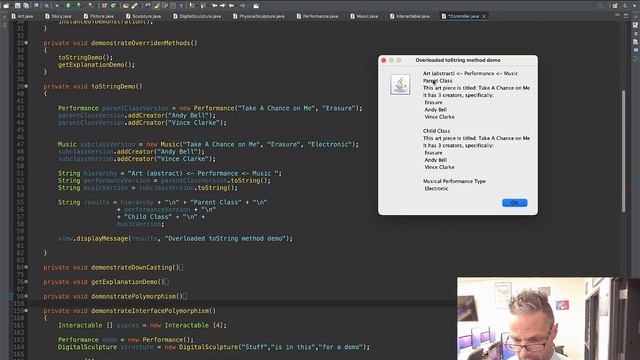
Task: Click the editor vertical scrollbar thumb
Action: click(623, 151)
